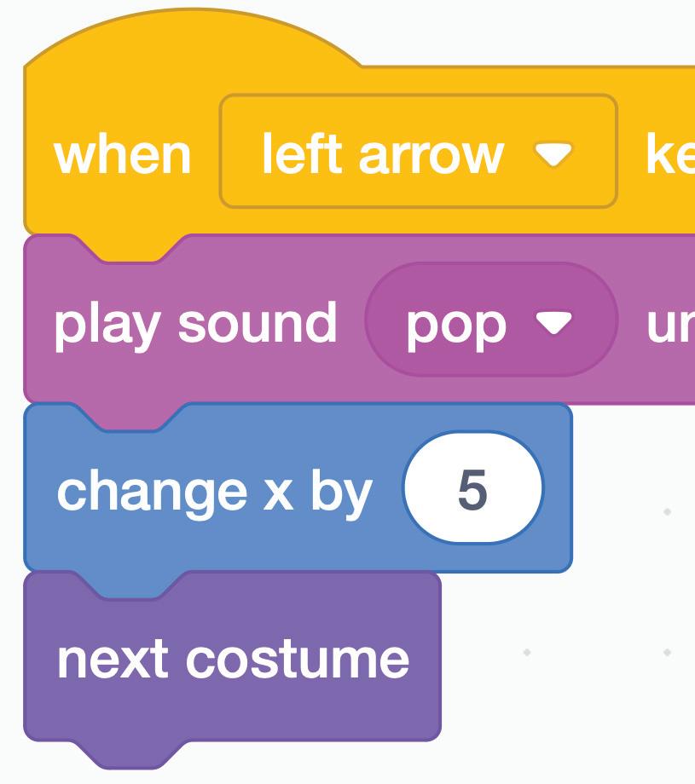Open the left arrow key dropdown
Screen dimensions: 695x784
[x=418, y=152]
